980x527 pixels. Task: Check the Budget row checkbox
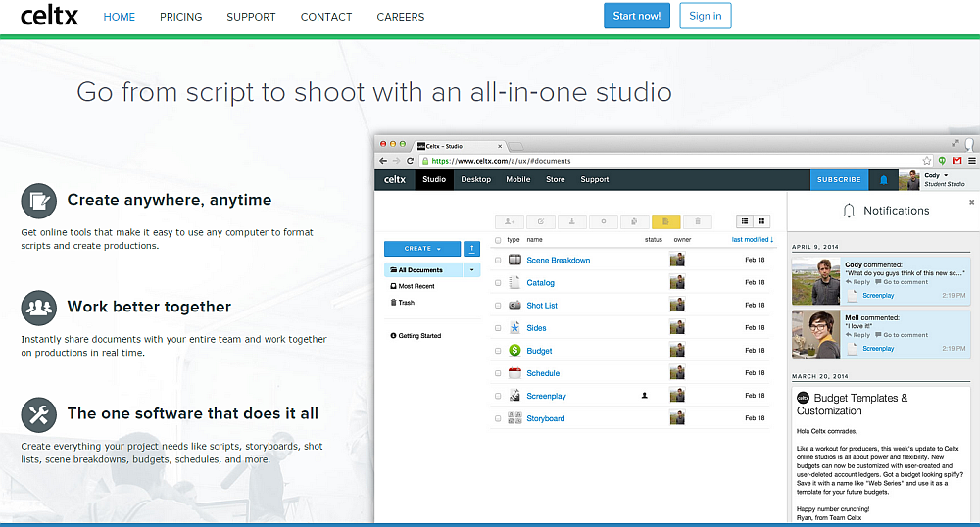pyautogui.click(x=498, y=351)
